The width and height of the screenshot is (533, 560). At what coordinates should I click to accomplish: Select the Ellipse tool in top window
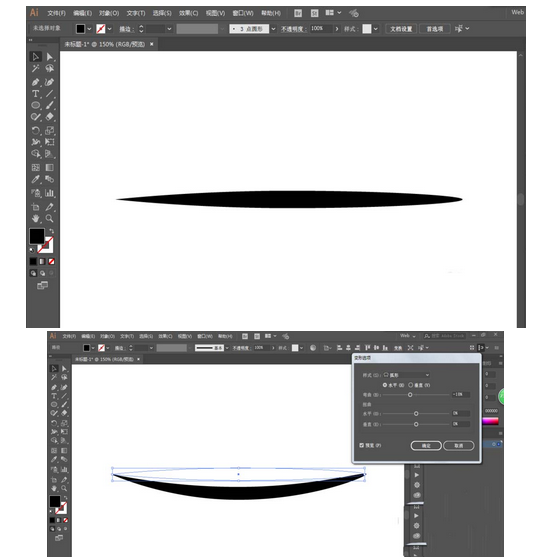[35, 105]
